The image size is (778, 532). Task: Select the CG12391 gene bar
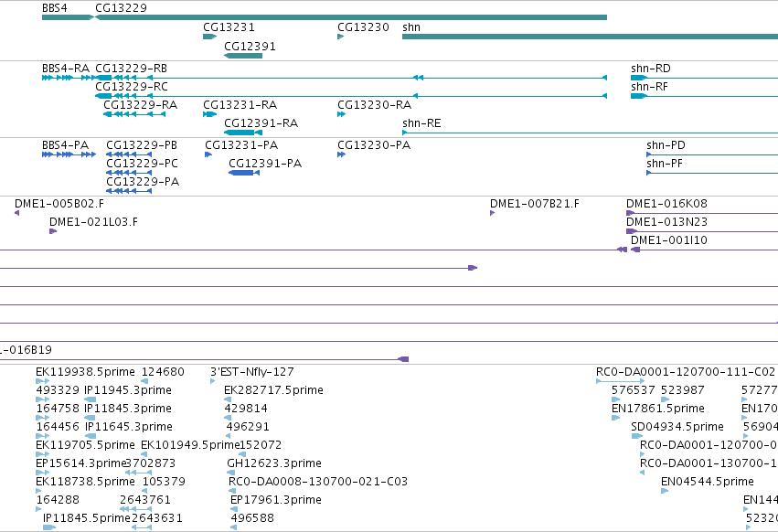pyautogui.click(x=243, y=56)
